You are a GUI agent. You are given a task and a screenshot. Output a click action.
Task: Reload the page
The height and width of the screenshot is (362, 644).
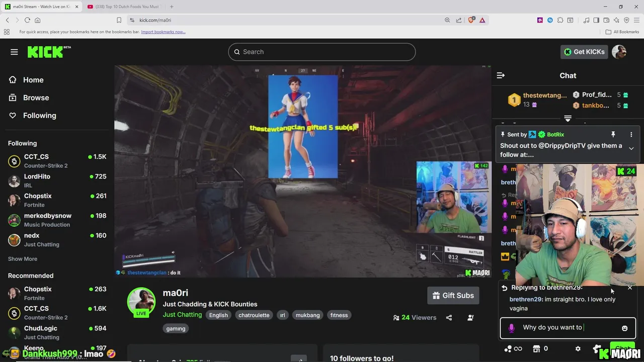[x=27, y=20]
